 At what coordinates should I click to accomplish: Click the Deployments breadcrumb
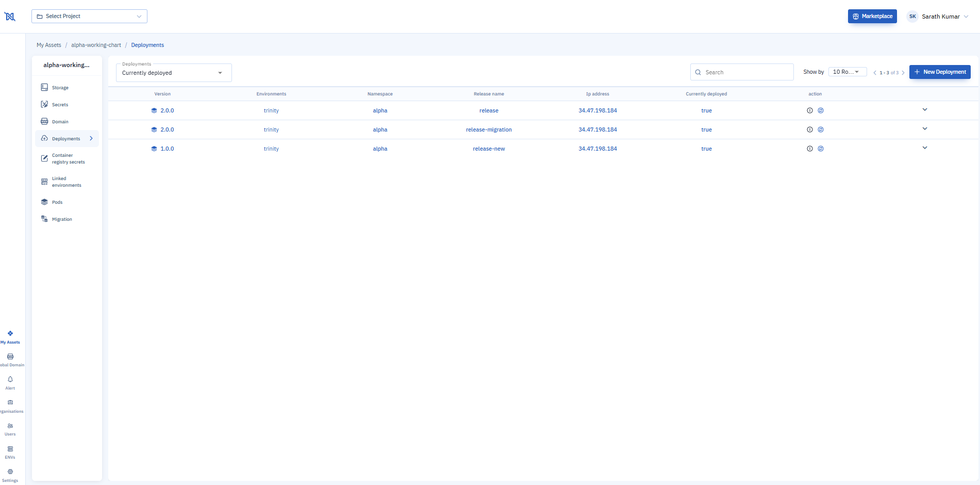(x=147, y=45)
